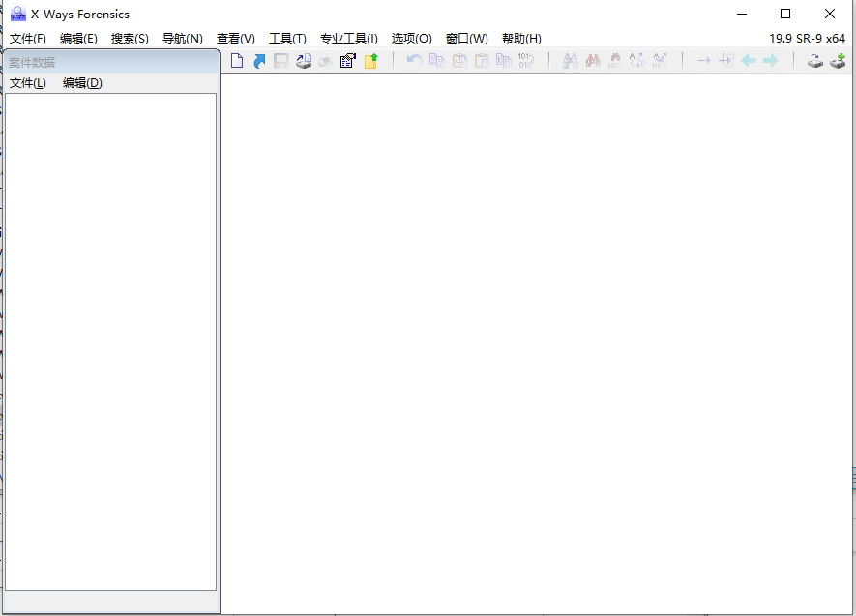
Task: Click the Forward right-arrow icon
Action: (x=770, y=61)
